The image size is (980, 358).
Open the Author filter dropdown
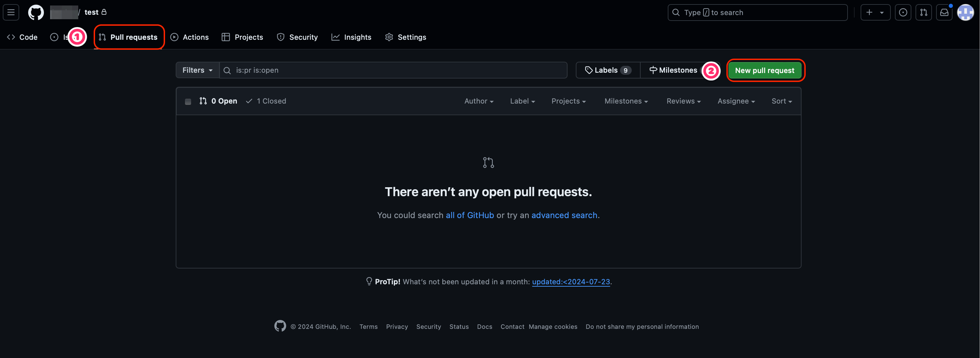(x=479, y=101)
